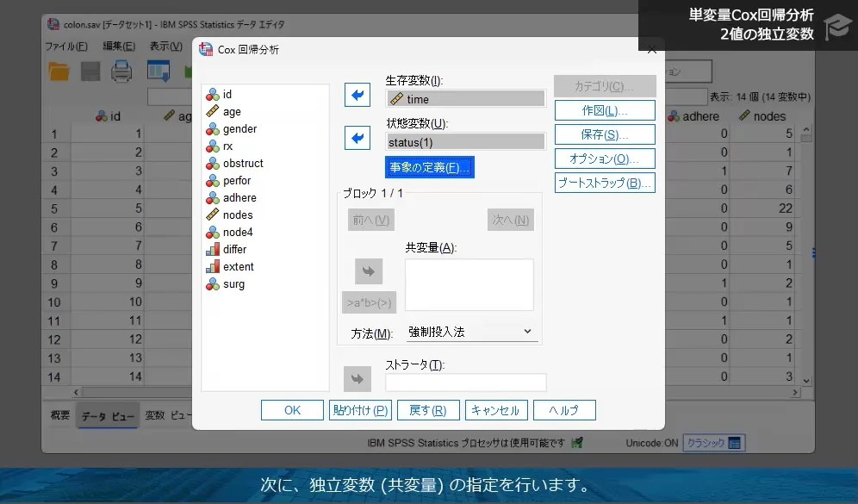Open the ファイル(F) menu
This screenshot has height=504, width=858.
coord(65,47)
